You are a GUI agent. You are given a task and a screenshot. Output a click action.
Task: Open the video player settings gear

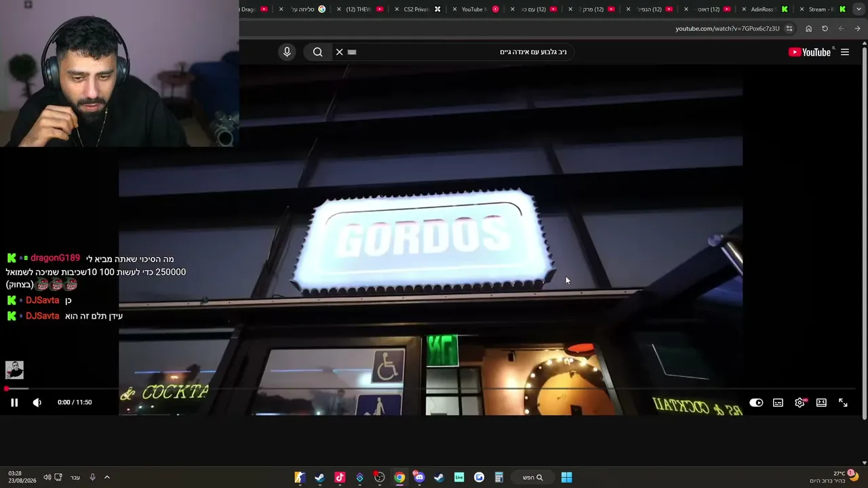pos(800,403)
